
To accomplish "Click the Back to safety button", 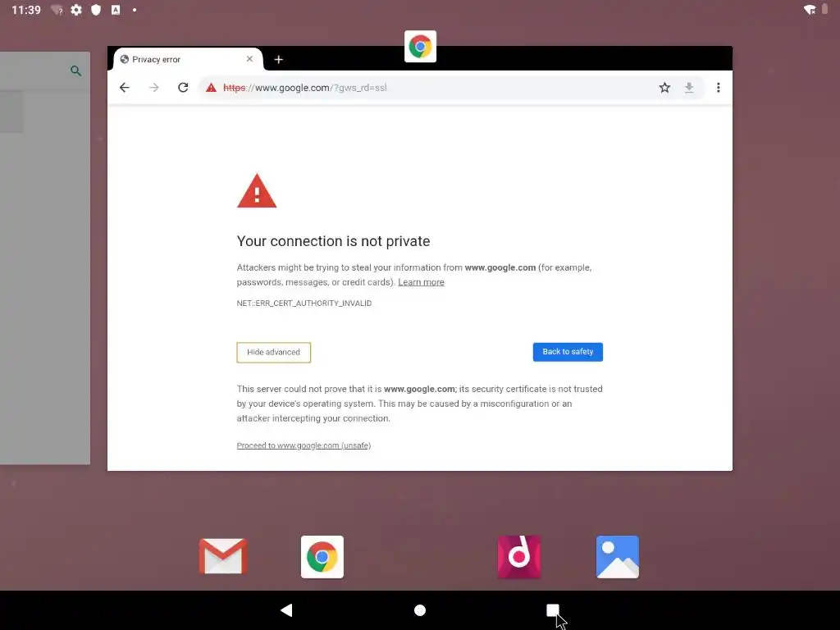I will (568, 351).
